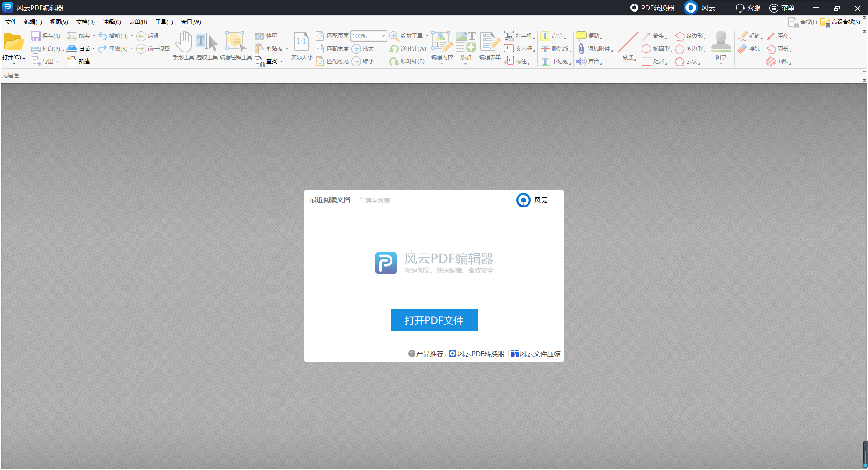Click the 打开PDF文件 button

tap(434, 320)
